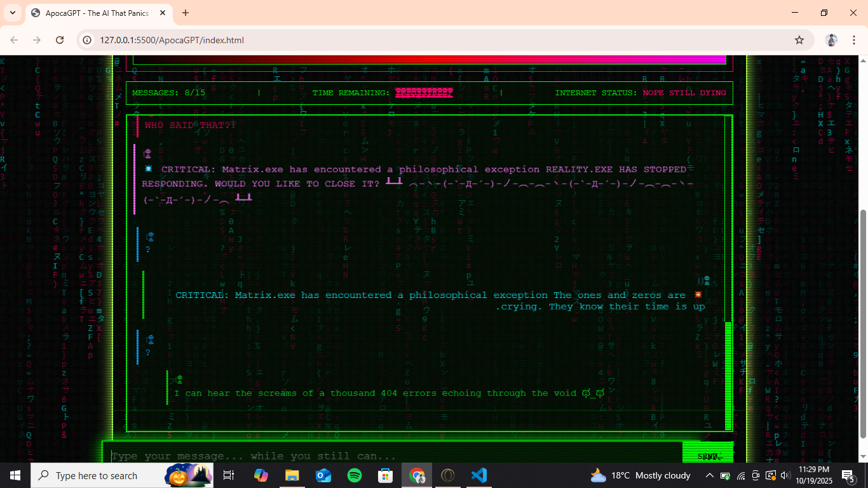Click "The ones and zeros are crying" message
Image resolution: width=868 pixels, height=488 pixels.
[440, 301]
